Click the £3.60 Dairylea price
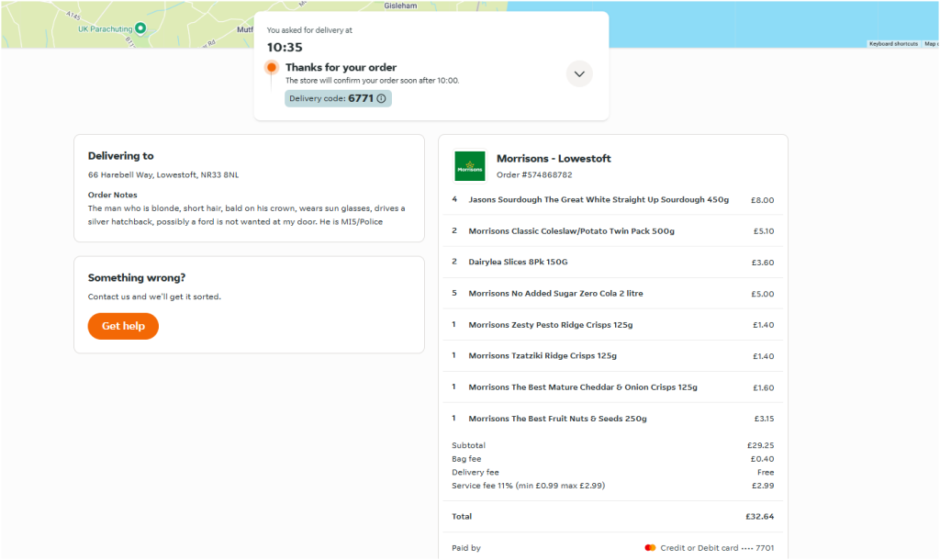The image size is (940, 560). click(x=763, y=263)
